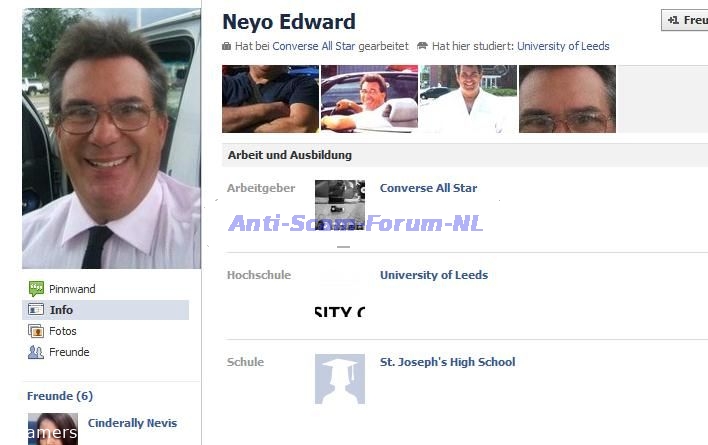Click the graduation cap icon beside studies
The height and width of the screenshot is (445, 708).
(422, 46)
